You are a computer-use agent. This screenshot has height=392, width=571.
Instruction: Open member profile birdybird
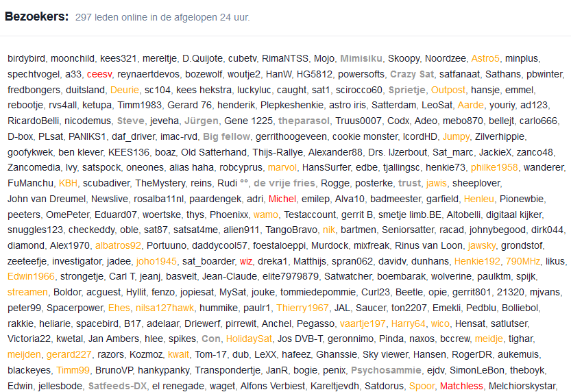point(26,59)
